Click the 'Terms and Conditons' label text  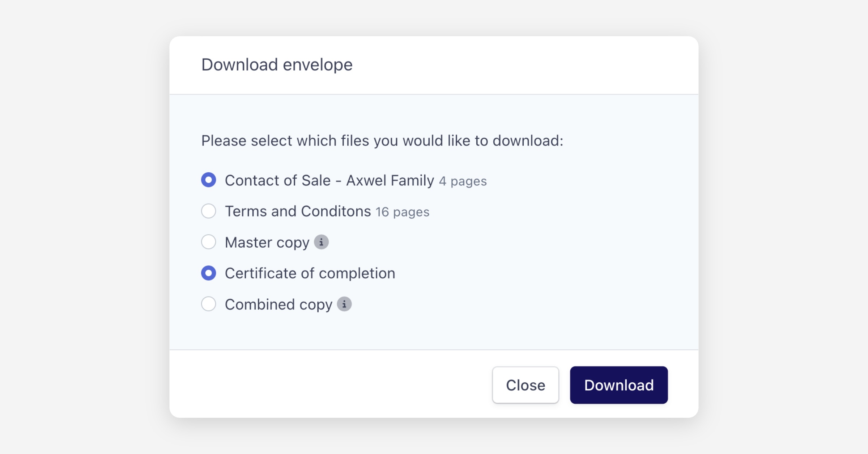tap(298, 211)
